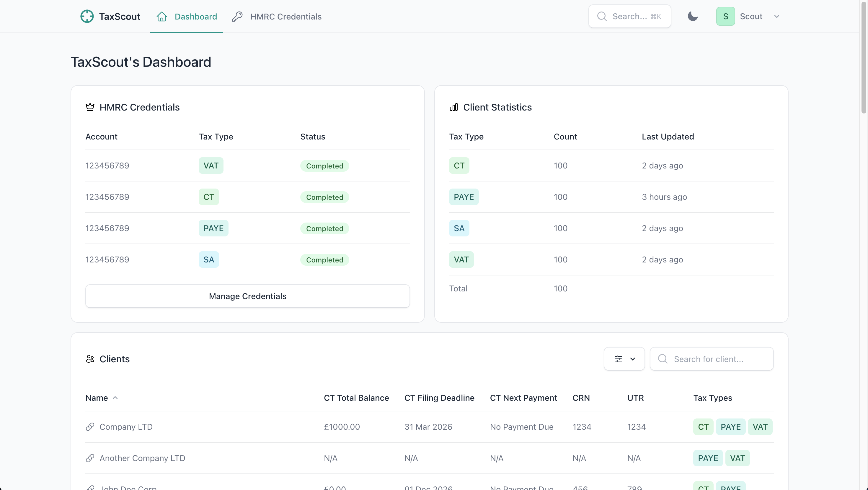Open the Another Company LTD client

point(430,458)
